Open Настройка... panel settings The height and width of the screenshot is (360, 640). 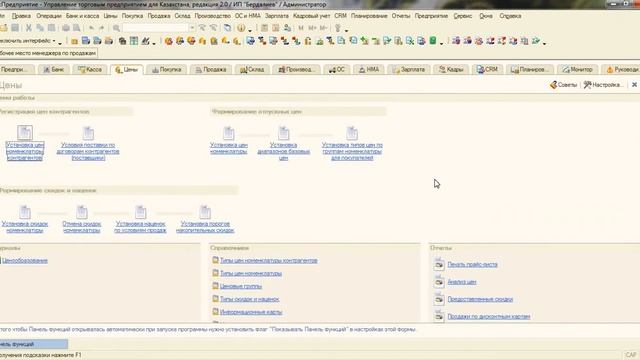603,85
